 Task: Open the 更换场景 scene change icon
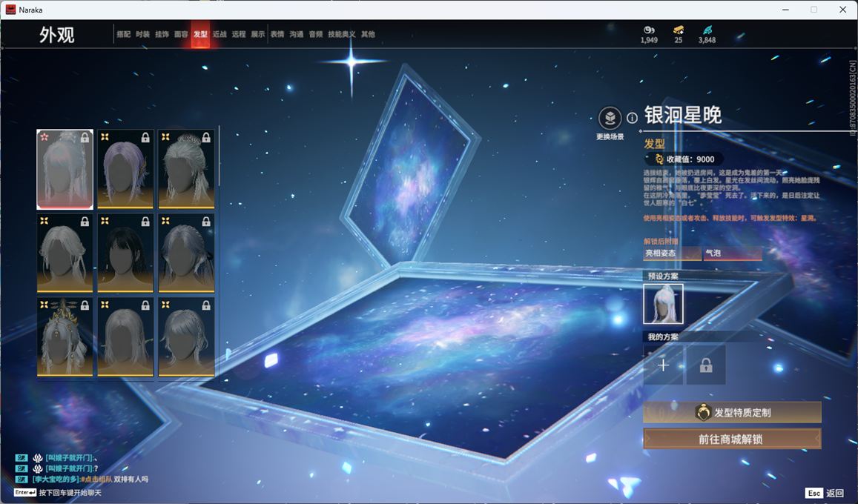pyautogui.click(x=610, y=118)
